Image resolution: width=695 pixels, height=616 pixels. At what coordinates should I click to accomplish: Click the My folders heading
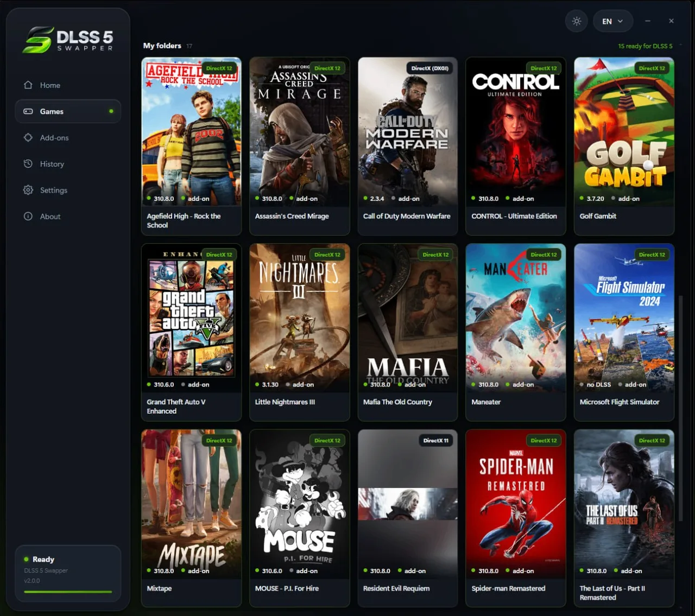pos(162,46)
